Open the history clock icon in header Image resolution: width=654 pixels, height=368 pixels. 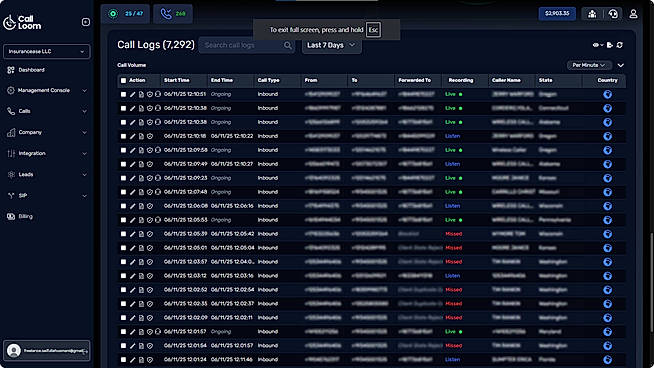[x=613, y=14]
